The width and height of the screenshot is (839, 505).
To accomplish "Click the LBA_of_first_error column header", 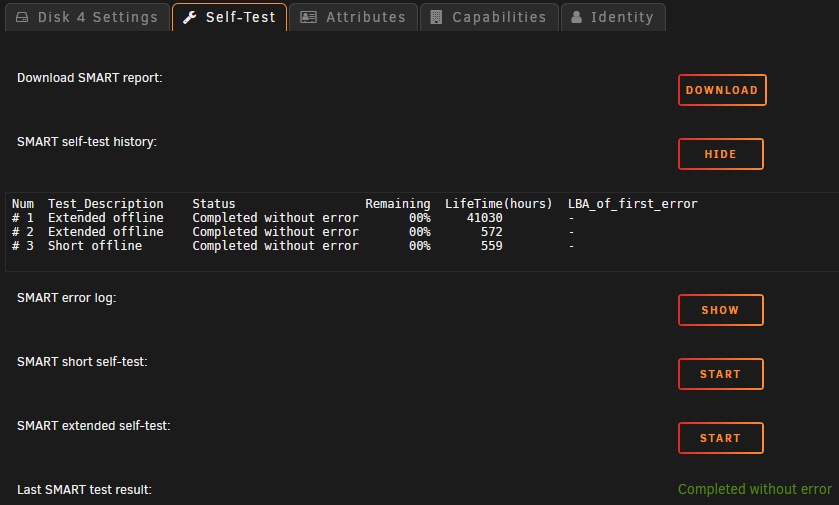I will pos(632,204).
